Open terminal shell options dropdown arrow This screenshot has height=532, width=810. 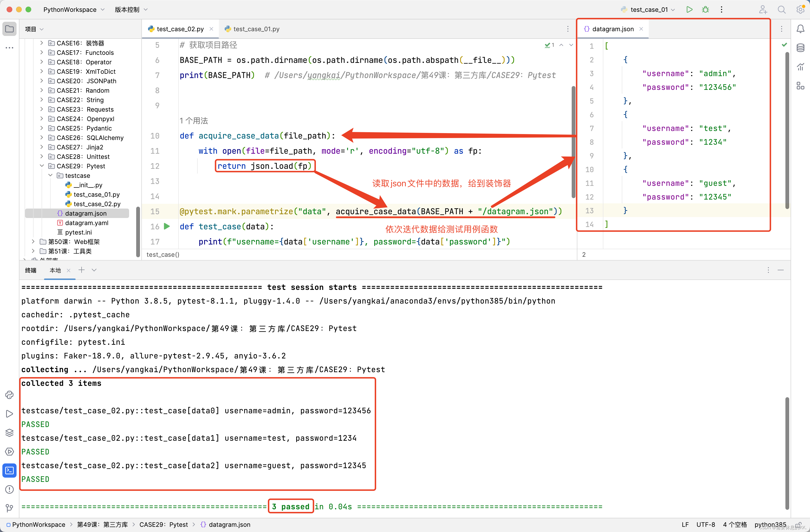coord(94,270)
